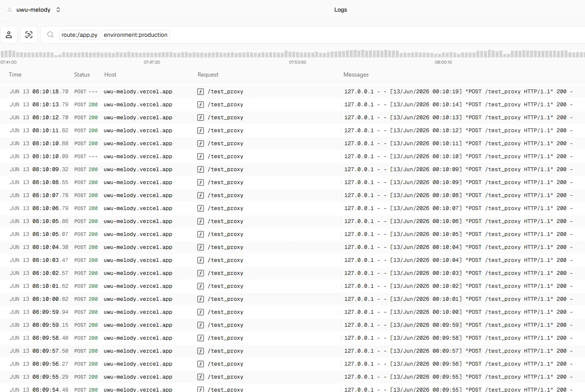Viewport: 585px width, 392px height.
Task: Click POST 200 status in 08:10:13.79 row
Action: (x=86, y=105)
